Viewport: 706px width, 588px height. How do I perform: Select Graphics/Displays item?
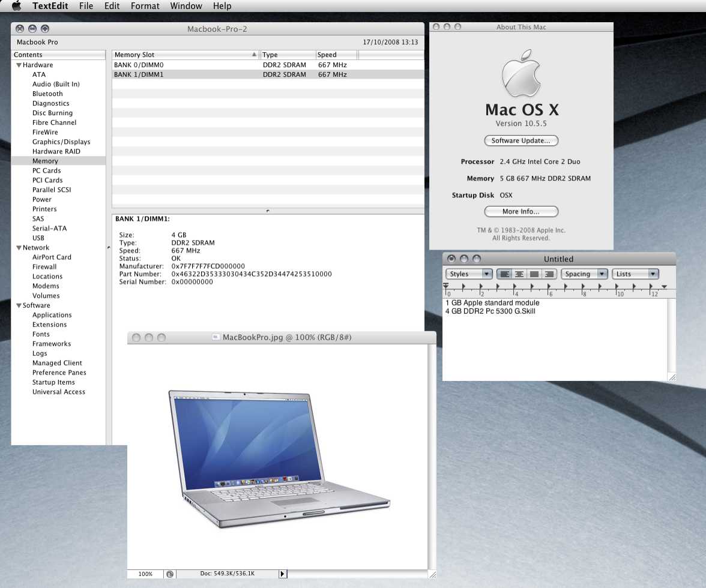[x=61, y=142]
